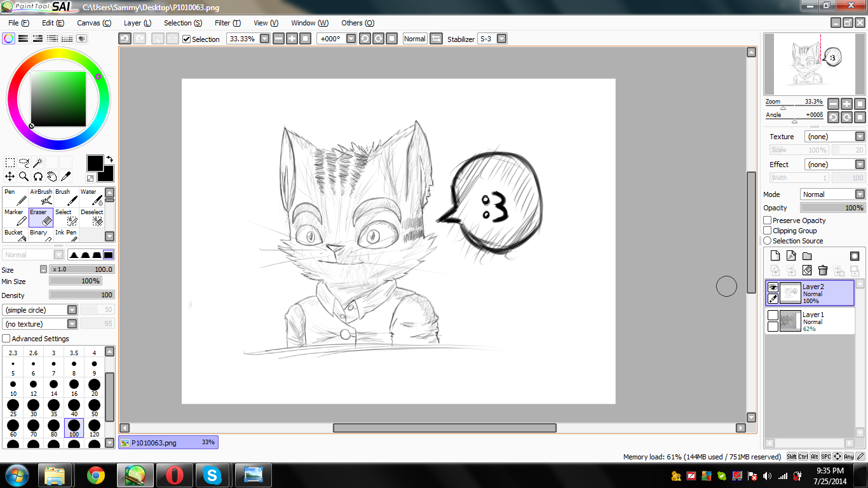Create a new linework layer
The height and width of the screenshot is (488, 868).
(x=791, y=256)
